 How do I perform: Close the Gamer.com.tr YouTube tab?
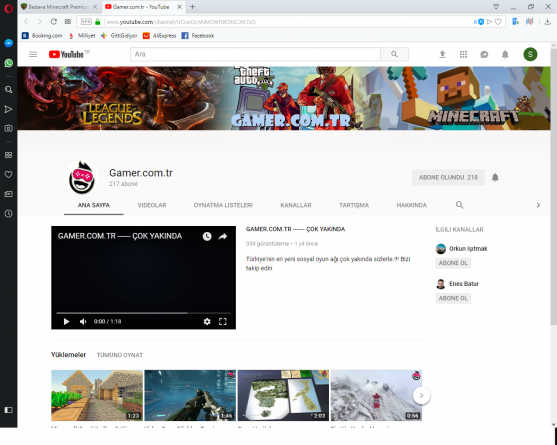180,7
